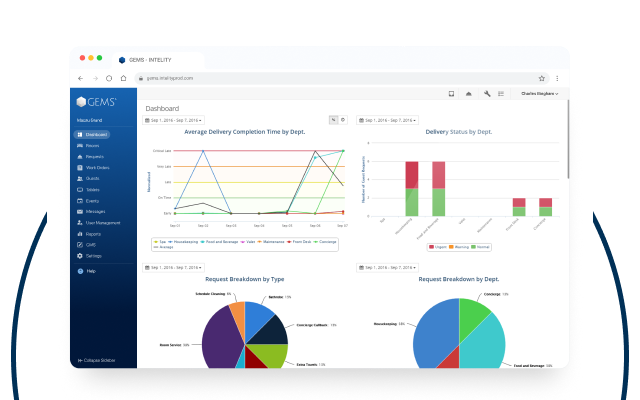Expand the Charles user account menu
Screen dimensions: 640x400
(x=539, y=94)
